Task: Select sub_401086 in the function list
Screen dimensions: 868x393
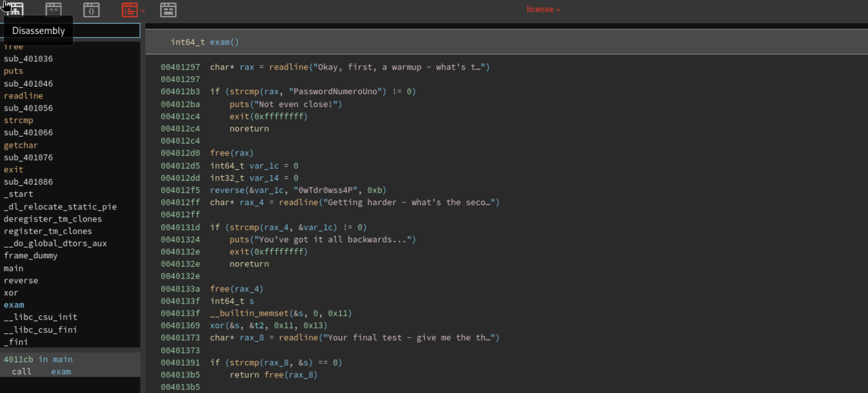Action: (x=28, y=182)
